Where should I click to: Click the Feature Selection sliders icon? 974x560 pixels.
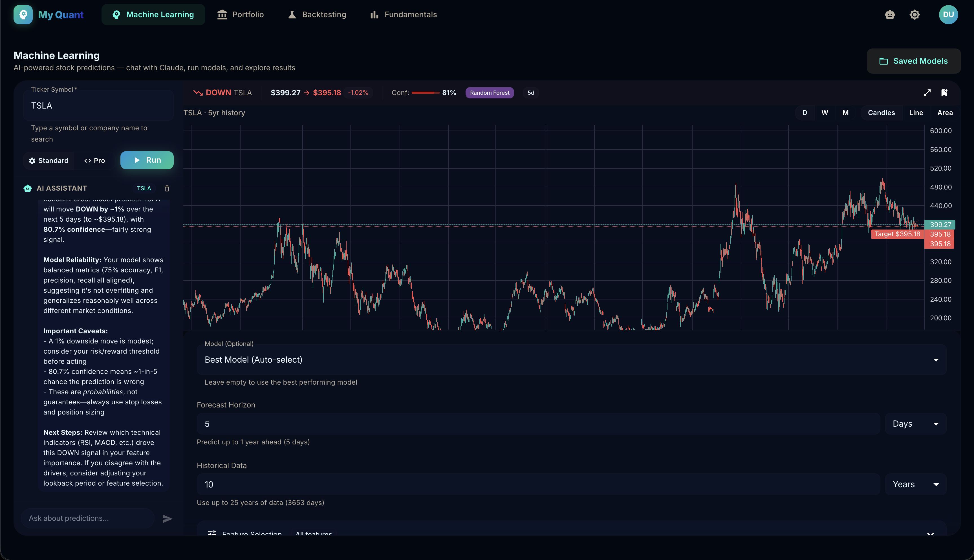pos(212,533)
